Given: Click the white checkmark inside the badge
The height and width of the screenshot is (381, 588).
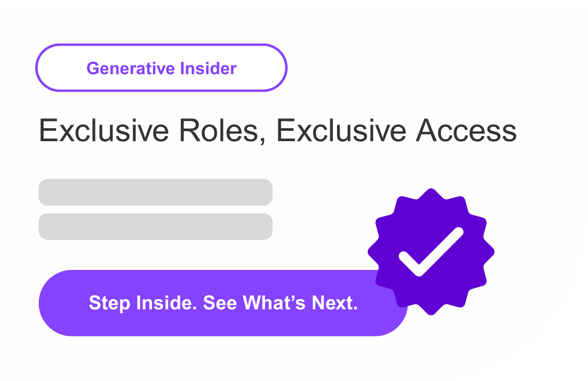Looking at the screenshot, I should click(x=430, y=252).
